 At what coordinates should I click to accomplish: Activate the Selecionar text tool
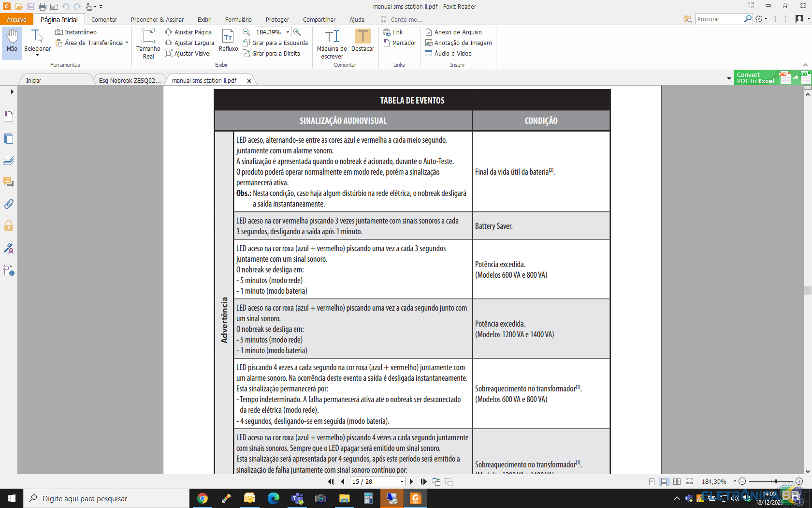click(x=37, y=43)
